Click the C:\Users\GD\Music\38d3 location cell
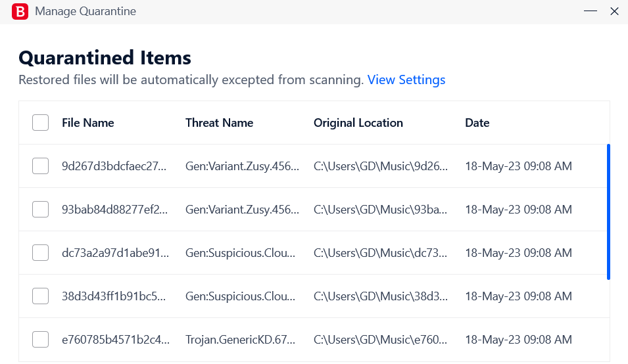This screenshot has width=628, height=364. point(381,296)
